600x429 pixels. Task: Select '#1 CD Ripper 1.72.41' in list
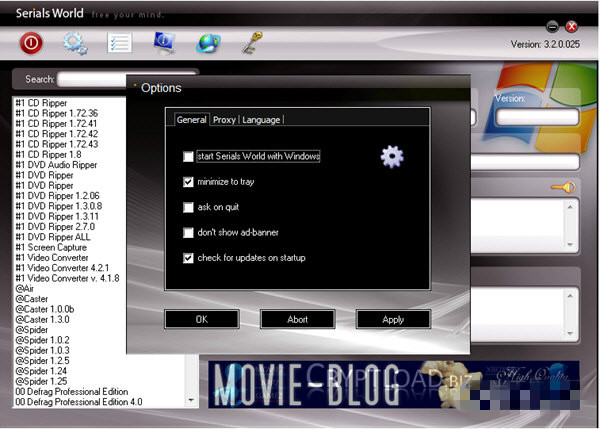tap(56, 124)
